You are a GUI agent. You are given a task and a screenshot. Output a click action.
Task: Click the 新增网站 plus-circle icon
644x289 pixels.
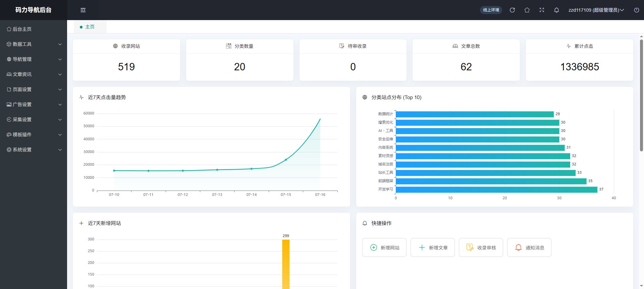(x=373, y=247)
